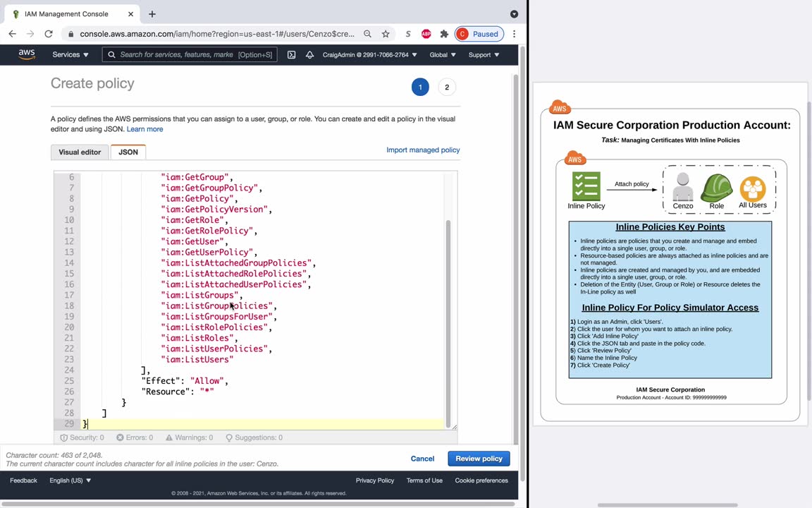Open the browser extensions puzzle icon
The image size is (812, 508).
click(x=444, y=34)
